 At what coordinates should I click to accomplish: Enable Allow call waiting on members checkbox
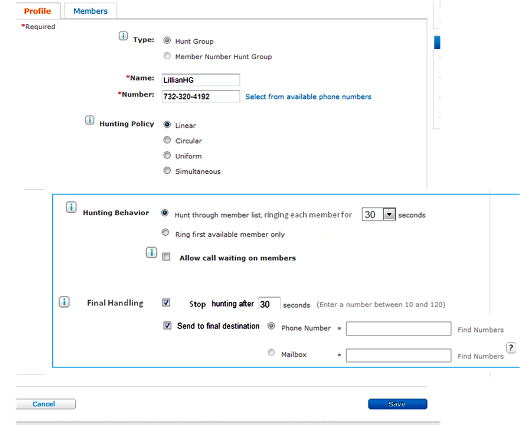166,257
